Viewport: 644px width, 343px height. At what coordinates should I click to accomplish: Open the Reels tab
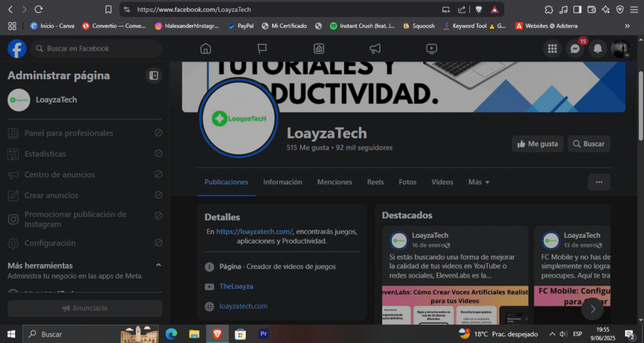(x=375, y=182)
